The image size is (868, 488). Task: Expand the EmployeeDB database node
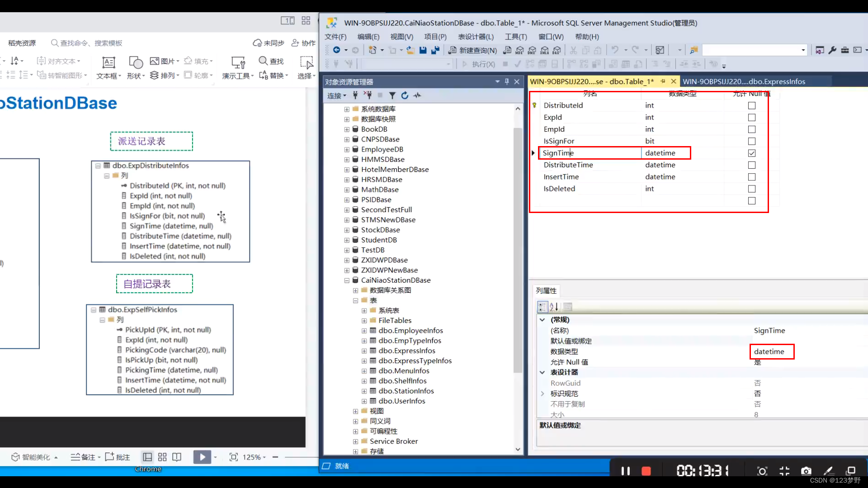pyautogui.click(x=347, y=150)
